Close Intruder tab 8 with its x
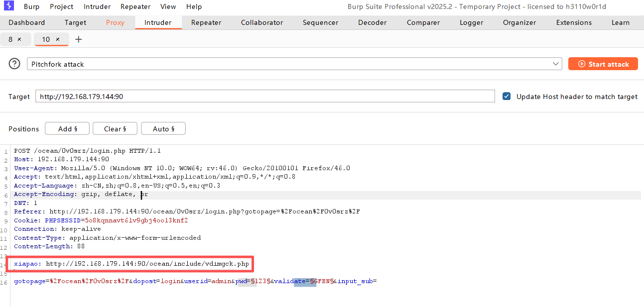Screen dimensions: 644x306 coord(19,39)
